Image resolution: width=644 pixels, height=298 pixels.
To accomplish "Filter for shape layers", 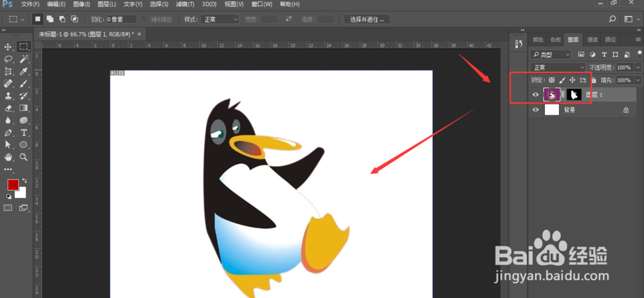I will click(x=615, y=54).
